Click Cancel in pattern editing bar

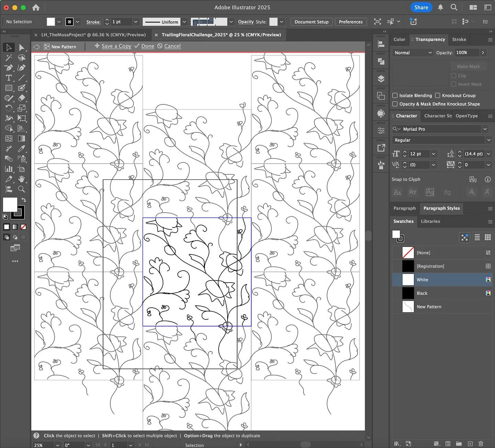click(169, 46)
